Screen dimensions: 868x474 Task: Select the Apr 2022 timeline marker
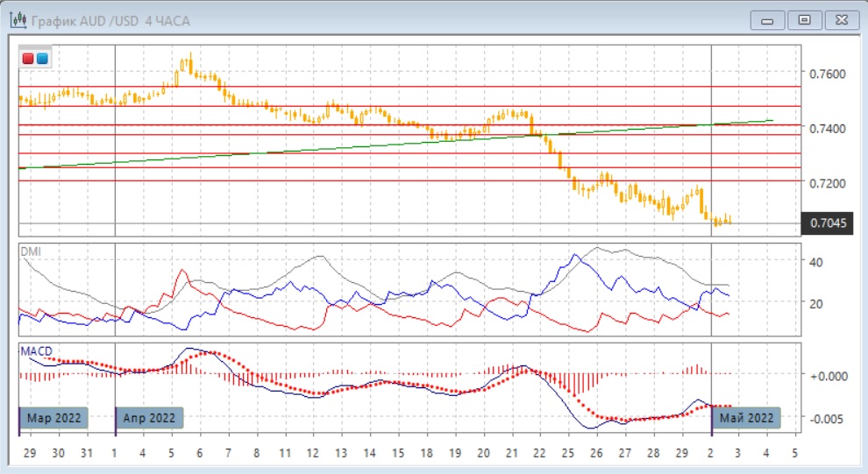(x=149, y=418)
